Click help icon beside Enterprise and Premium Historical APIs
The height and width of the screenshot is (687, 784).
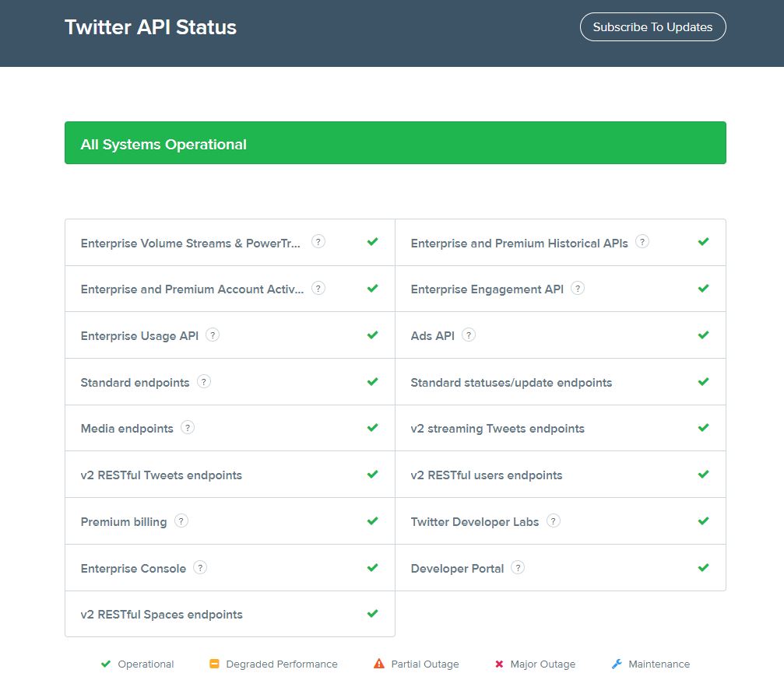point(642,242)
